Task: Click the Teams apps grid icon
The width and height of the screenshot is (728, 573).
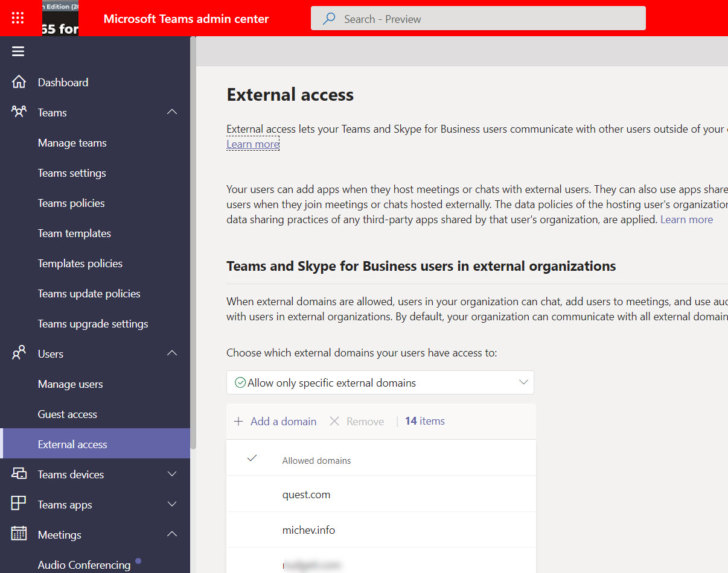Action: (x=18, y=504)
